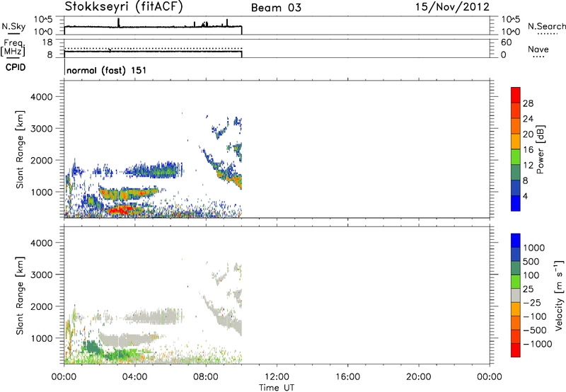This screenshot has width=566, height=392.
Task: Click the 60 tick on Nave axis
Action: 506,42
